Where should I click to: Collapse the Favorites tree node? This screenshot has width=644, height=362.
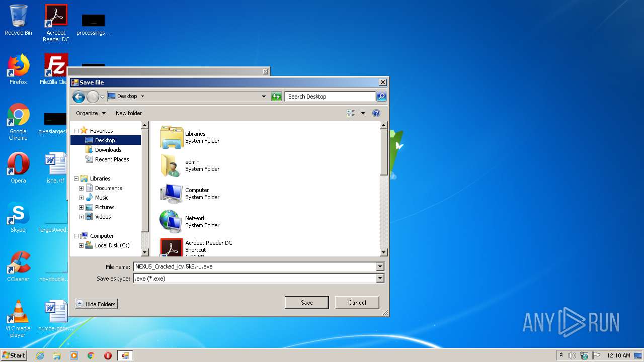point(76,131)
